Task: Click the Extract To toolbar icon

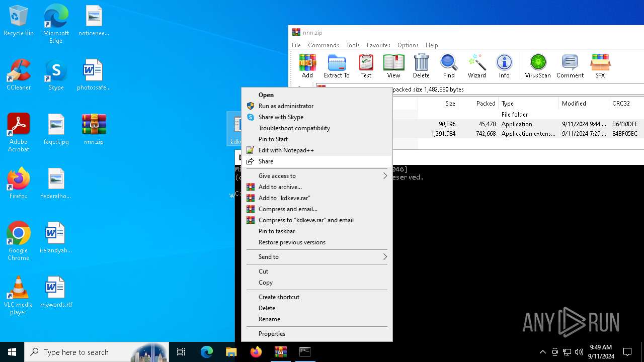Action: pos(337,66)
